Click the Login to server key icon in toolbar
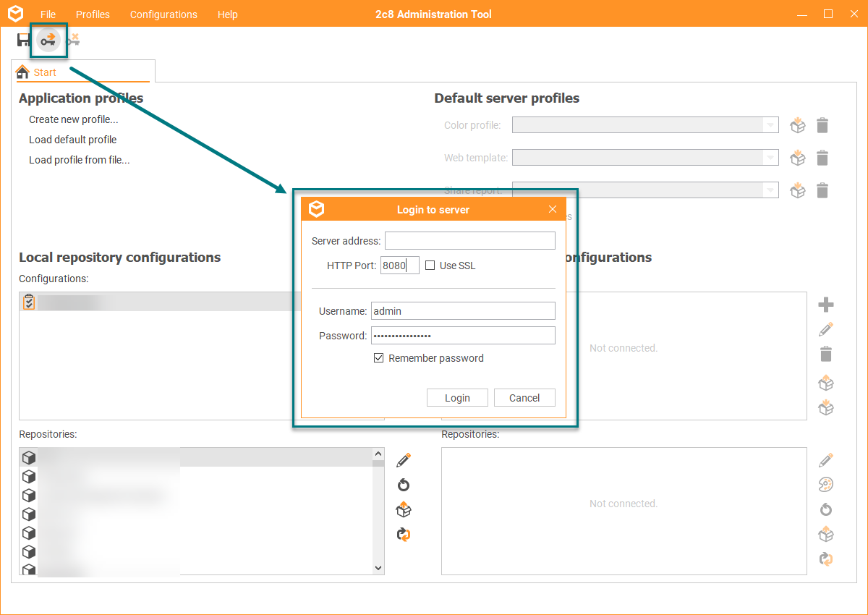Viewport: 868px width, 615px height. tap(48, 40)
